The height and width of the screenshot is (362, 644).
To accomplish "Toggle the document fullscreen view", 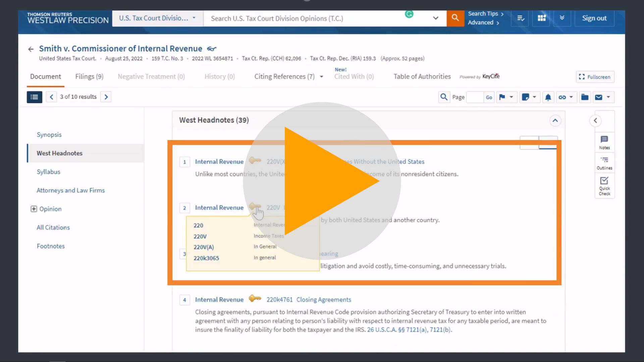I will 594,76.
